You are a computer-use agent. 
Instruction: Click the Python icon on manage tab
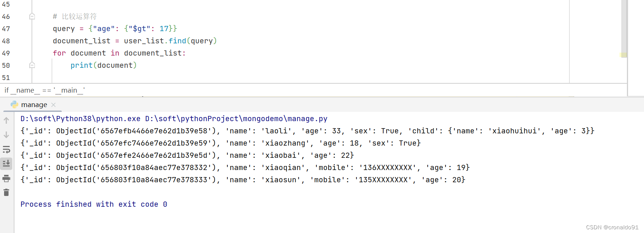(14, 105)
